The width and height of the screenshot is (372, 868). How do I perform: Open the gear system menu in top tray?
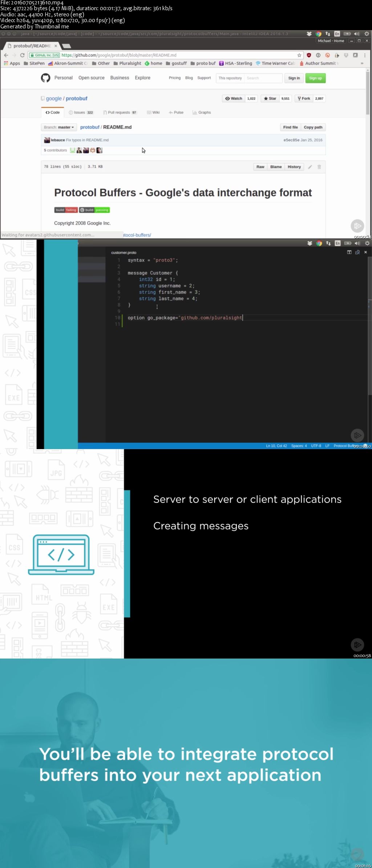pyautogui.click(x=367, y=34)
